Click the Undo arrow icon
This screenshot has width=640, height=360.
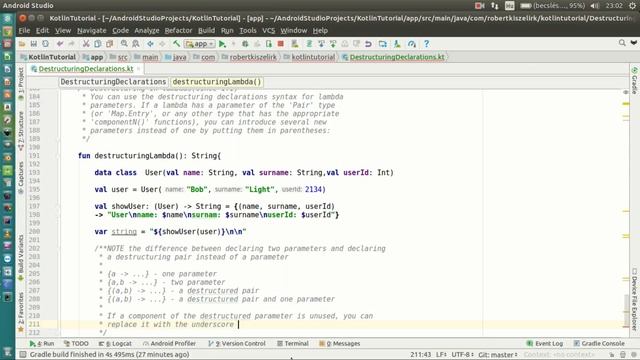tap(60, 44)
